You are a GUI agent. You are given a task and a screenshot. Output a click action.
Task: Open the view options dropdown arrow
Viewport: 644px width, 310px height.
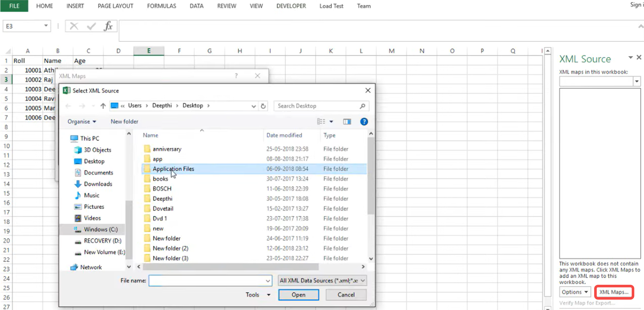coord(331,122)
